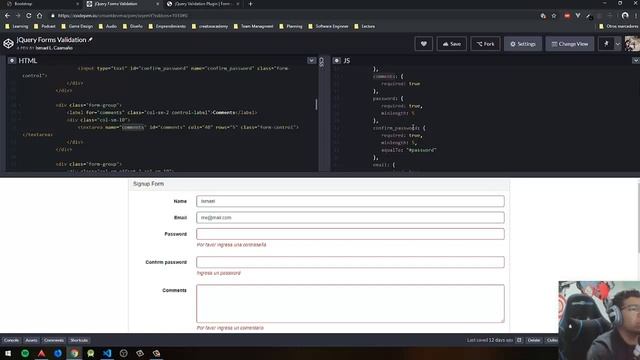Open the user avatar menu
This screenshot has width=640, height=360.
[x=632, y=44]
